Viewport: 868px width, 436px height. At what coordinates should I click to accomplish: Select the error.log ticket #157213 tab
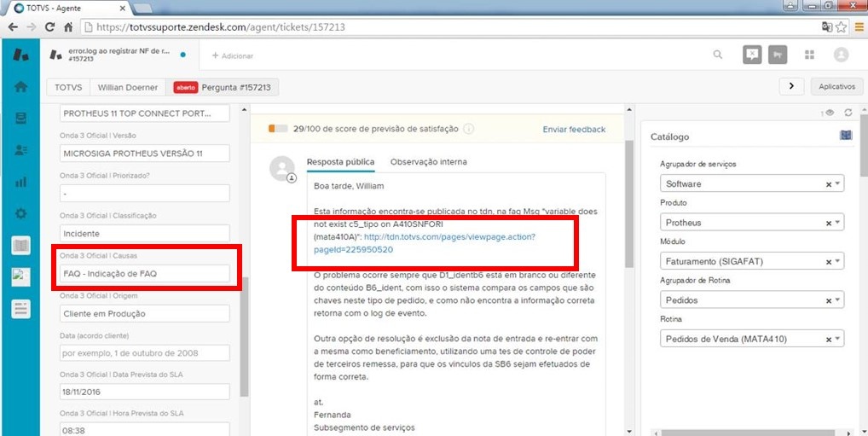coord(119,55)
